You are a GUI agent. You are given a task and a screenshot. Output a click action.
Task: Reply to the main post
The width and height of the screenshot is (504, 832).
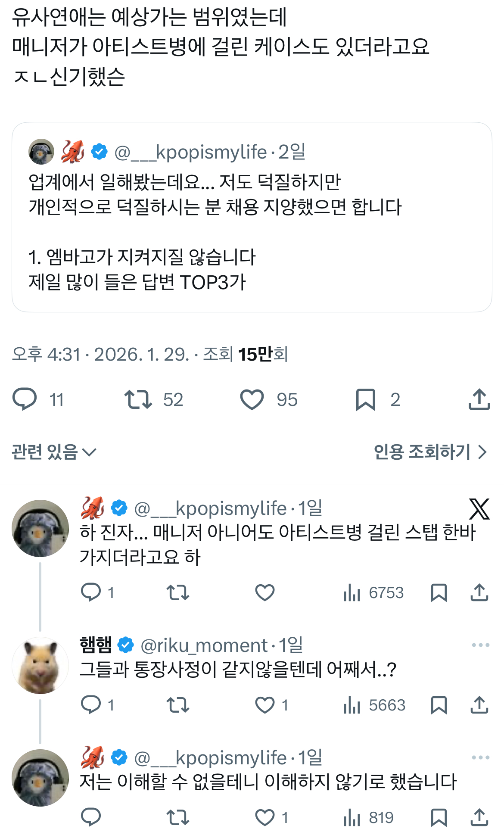pyautogui.click(x=25, y=399)
